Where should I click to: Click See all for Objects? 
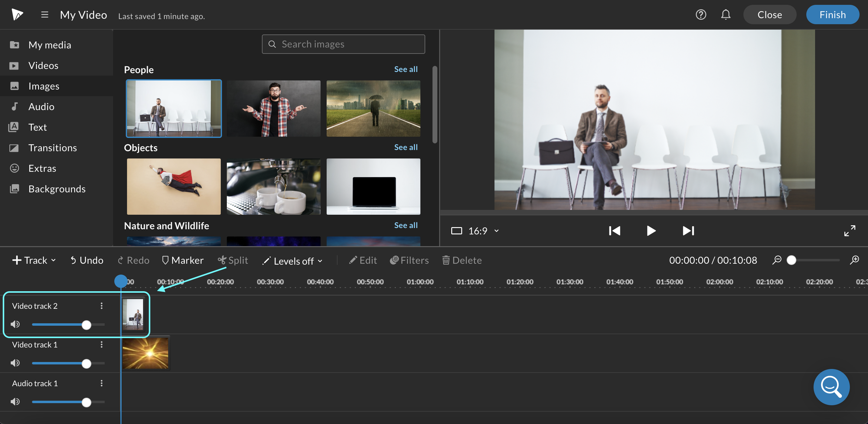coord(406,147)
